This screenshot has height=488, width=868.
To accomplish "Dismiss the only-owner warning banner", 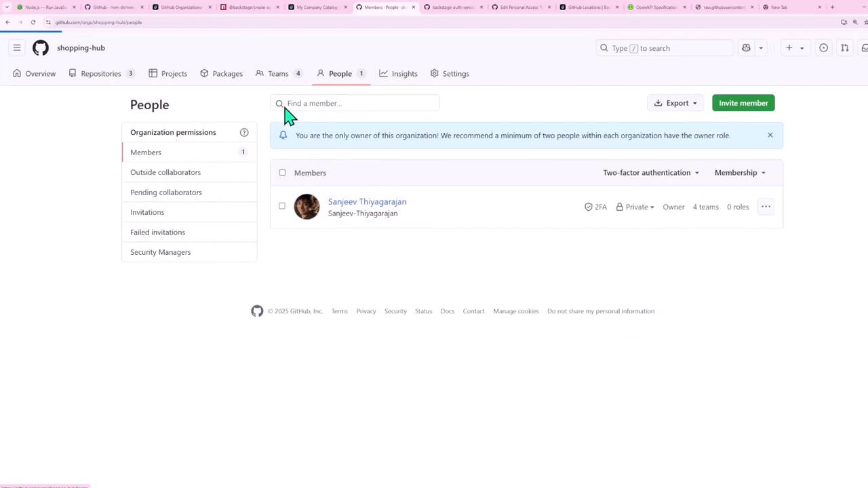I will pos(770,135).
